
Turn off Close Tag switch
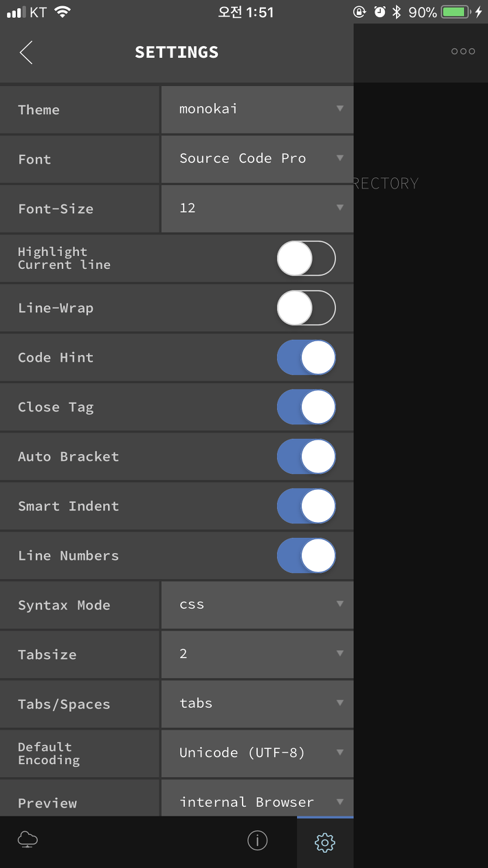[307, 407]
